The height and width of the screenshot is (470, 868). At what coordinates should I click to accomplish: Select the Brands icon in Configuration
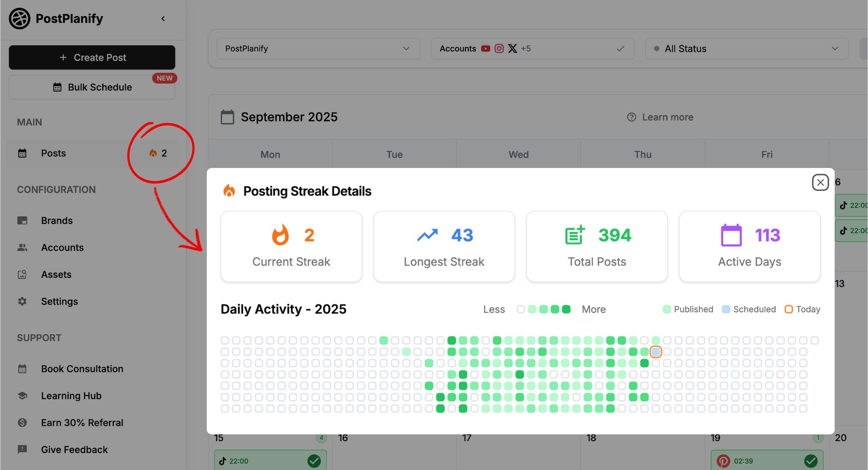(x=22, y=220)
